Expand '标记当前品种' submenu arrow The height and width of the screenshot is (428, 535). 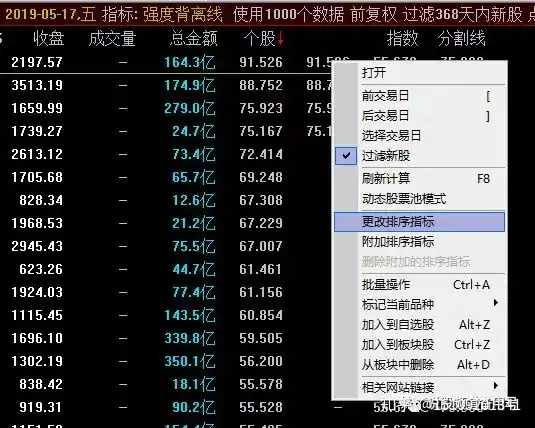tap(496, 303)
